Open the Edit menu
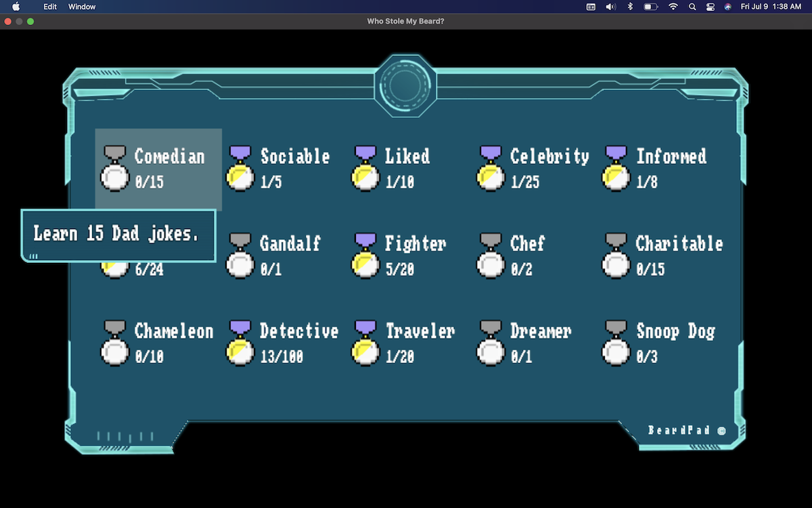This screenshot has height=508, width=812. coord(50,7)
